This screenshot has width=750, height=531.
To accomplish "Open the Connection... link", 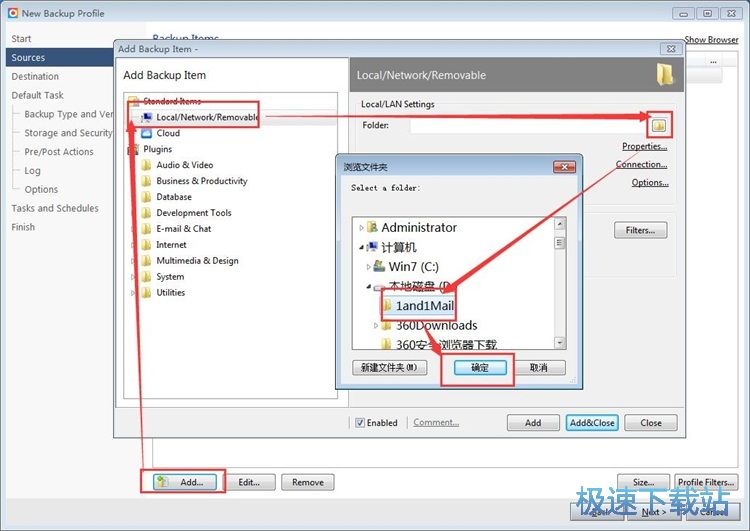I will pyautogui.click(x=641, y=164).
